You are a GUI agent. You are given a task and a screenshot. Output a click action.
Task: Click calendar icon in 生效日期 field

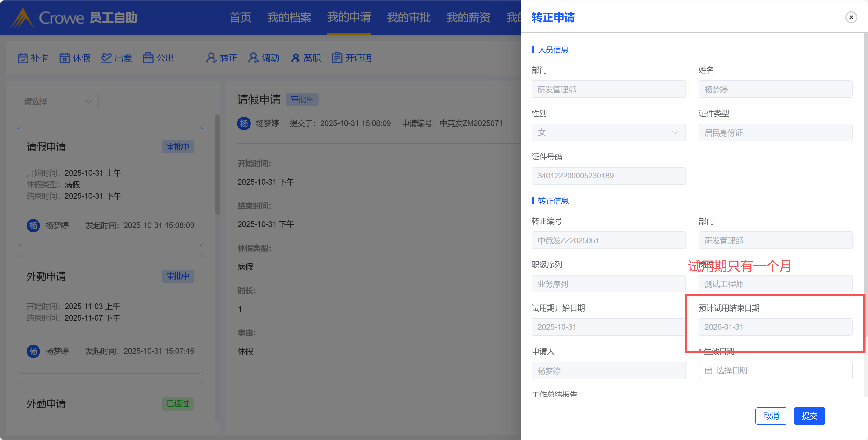(x=708, y=370)
